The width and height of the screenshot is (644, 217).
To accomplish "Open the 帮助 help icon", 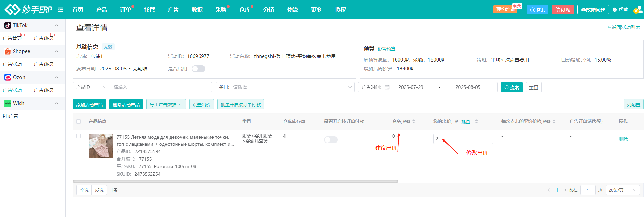I will click(620, 10).
